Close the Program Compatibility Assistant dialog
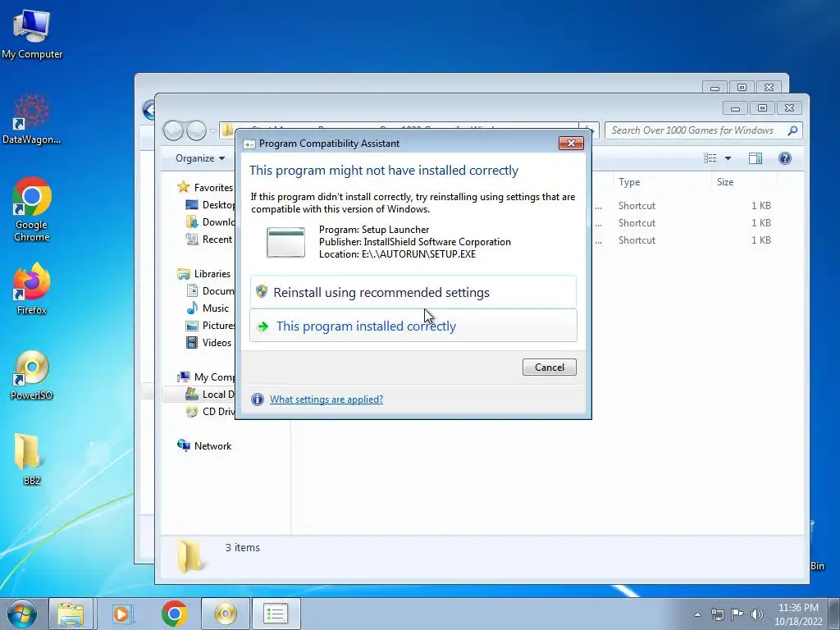The image size is (840, 630). (x=571, y=143)
